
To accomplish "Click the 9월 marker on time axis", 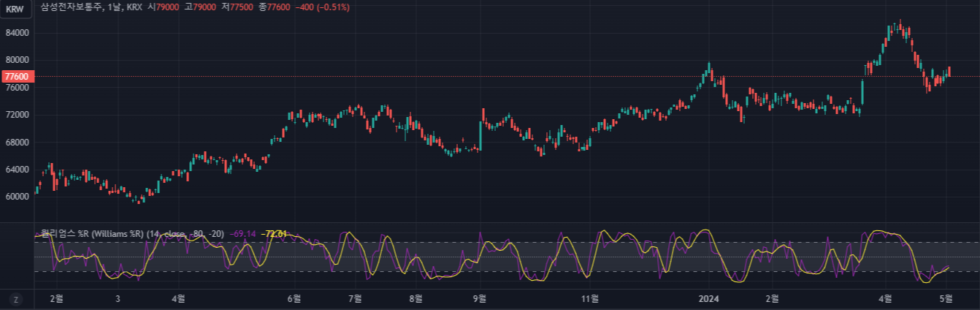I will (480, 298).
